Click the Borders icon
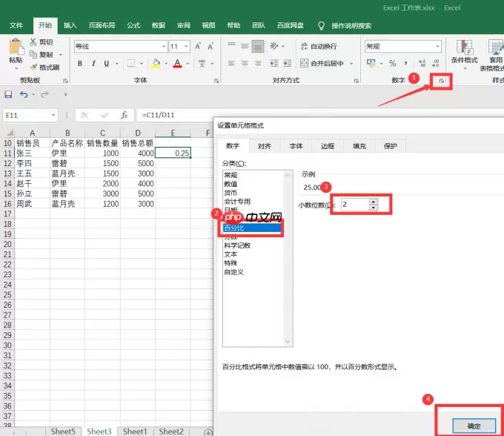Image resolution: width=504 pixels, height=436 pixels. coord(131,63)
